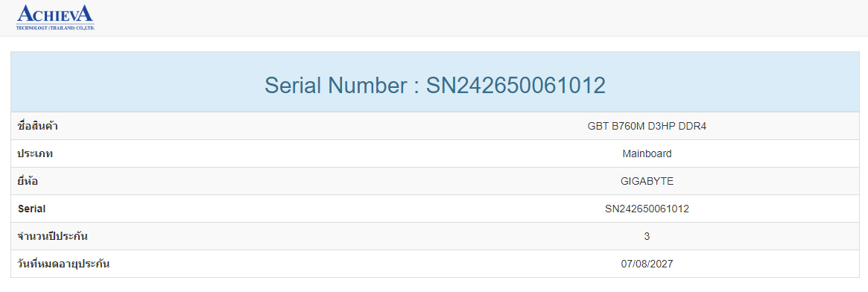This screenshot has width=868, height=292.
Task: Click the Technology (Thailand) Co.,Ltd. tagline
Action: [55, 28]
